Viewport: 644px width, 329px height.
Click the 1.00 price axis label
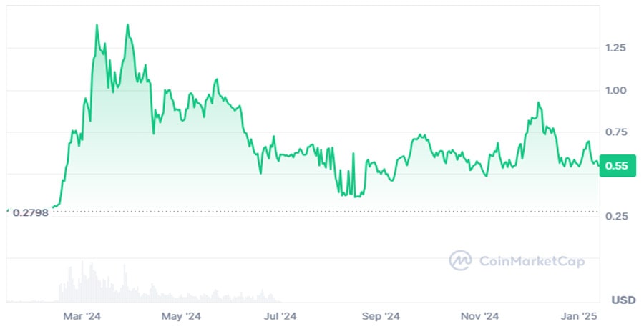pyautogui.click(x=617, y=90)
